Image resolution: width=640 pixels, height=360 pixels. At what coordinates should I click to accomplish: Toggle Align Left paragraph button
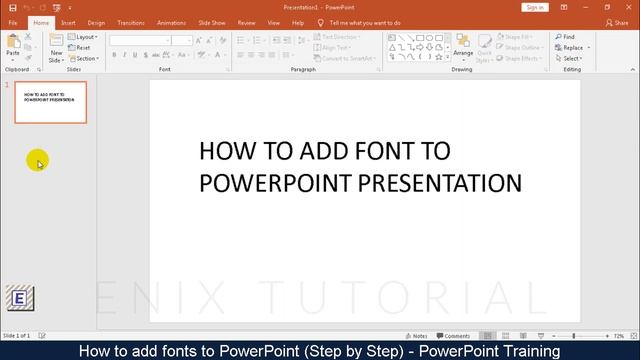(x=240, y=55)
